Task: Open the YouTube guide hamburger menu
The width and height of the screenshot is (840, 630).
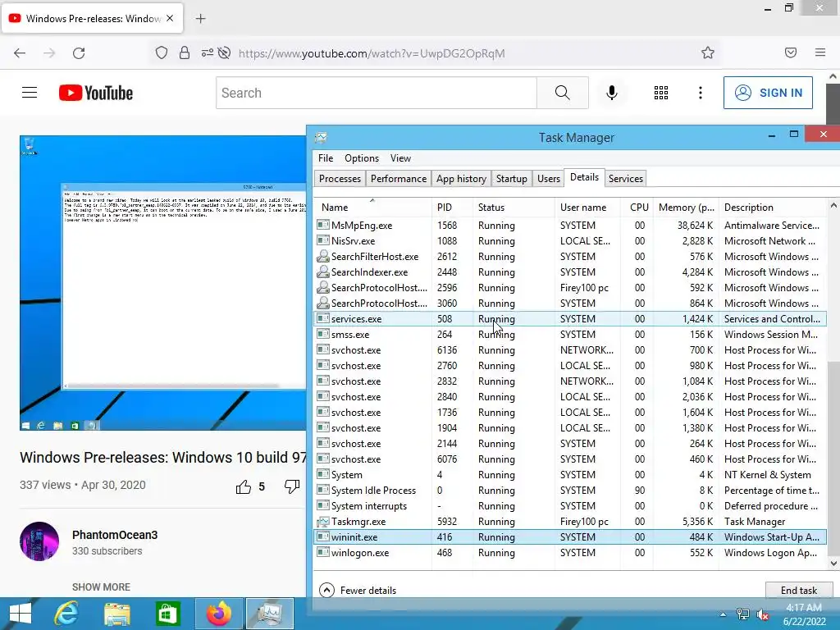Action: pos(30,93)
